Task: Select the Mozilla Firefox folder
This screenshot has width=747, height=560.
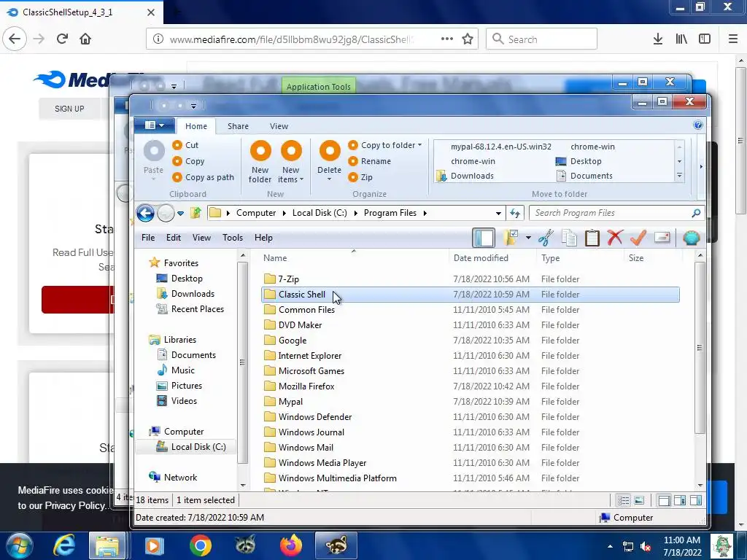Action: pyautogui.click(x=306, y=386)
